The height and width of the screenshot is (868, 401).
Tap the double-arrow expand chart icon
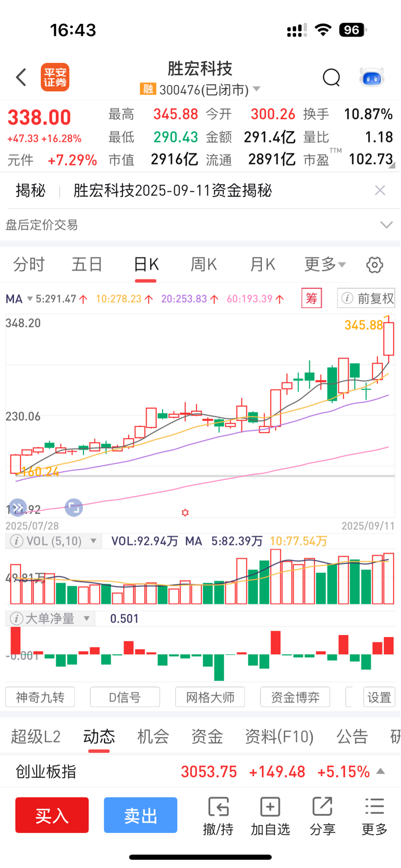(17, 507)
